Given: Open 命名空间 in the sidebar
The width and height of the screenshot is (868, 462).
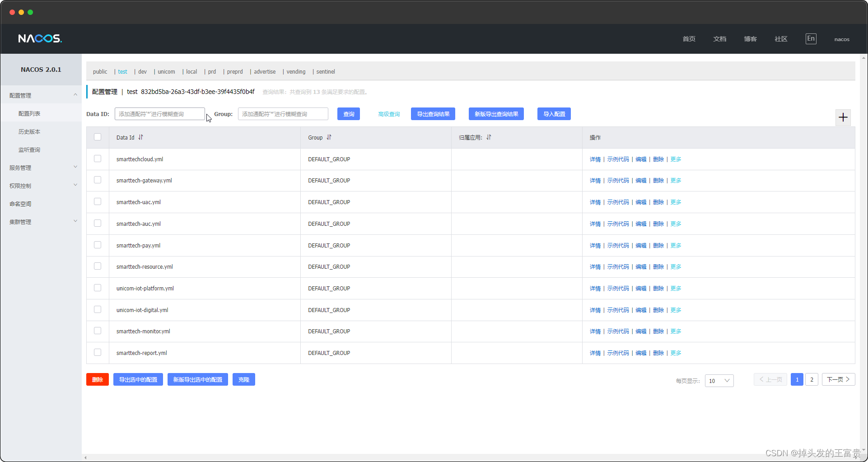Looking at the screenshot, I should pyautogui.click(x=20, y=204).
